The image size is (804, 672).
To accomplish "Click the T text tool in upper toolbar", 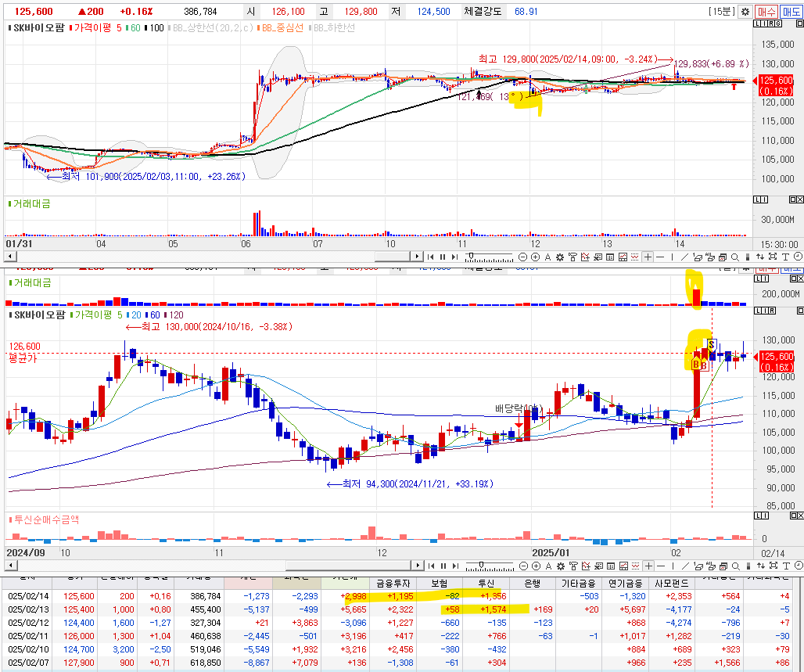I will click(x=785, y=257).
